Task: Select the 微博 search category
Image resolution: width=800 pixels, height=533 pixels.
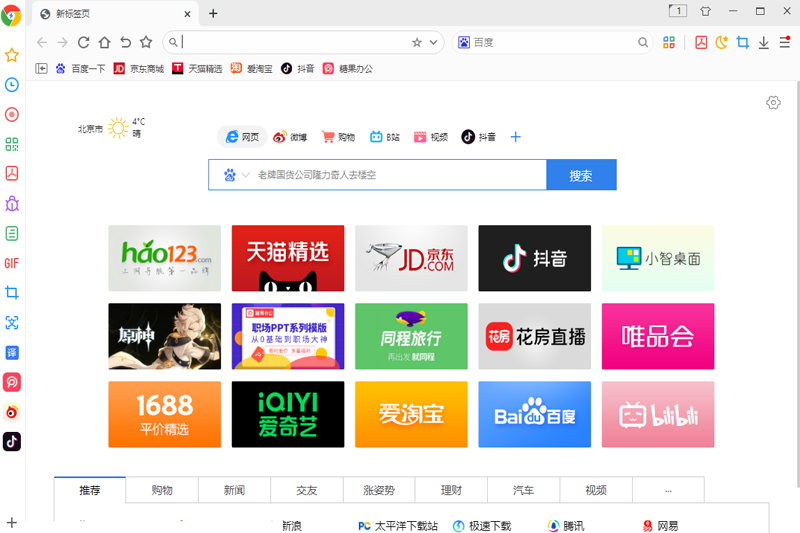Action: click(290, 137)
